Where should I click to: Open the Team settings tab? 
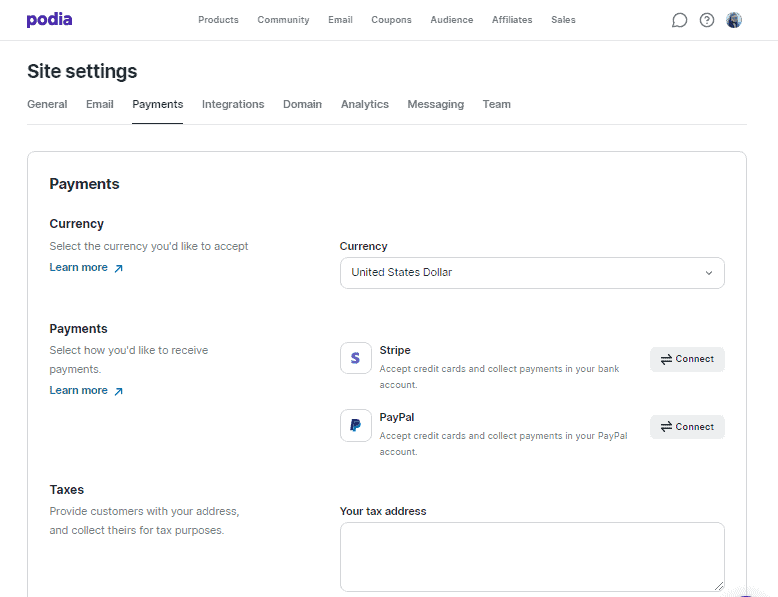pyautogui.click(x=497, y=104)
